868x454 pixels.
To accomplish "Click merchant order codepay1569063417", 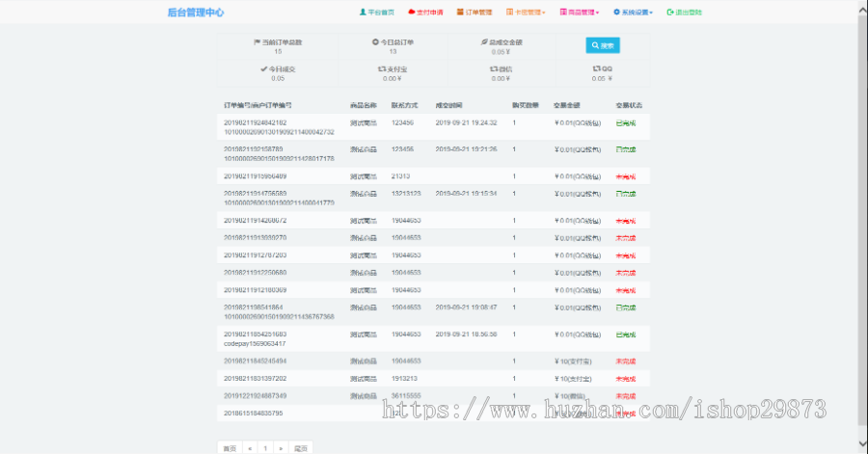I will pos(255,344).
